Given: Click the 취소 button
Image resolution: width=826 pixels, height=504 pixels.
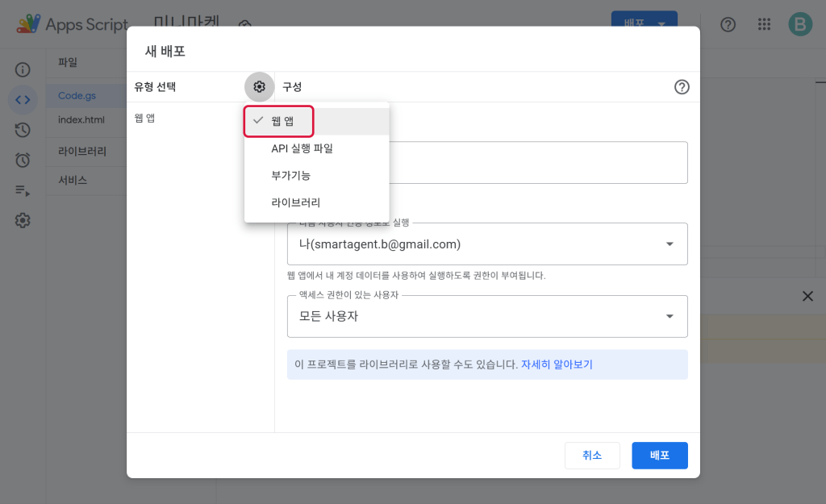Looking at the screenshot, I should pos(592,456).
